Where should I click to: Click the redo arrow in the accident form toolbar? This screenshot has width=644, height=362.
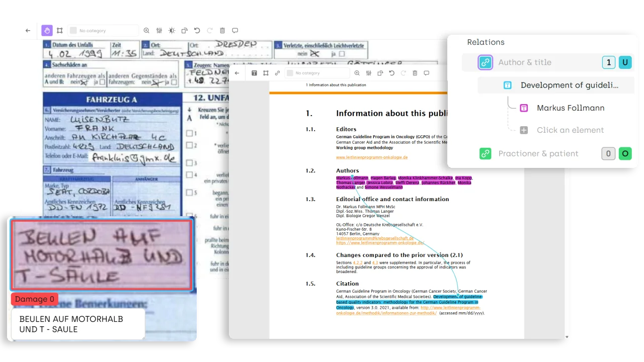(x=210, y=31)
